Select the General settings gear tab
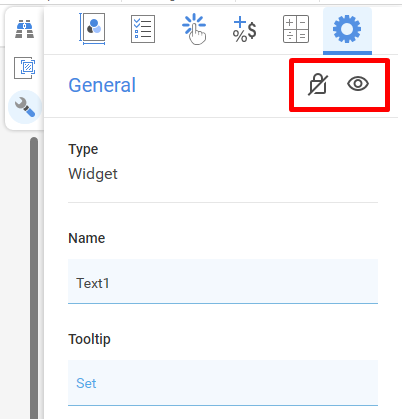This screenshot has width=402, height=419. click(x=347, y=29)
